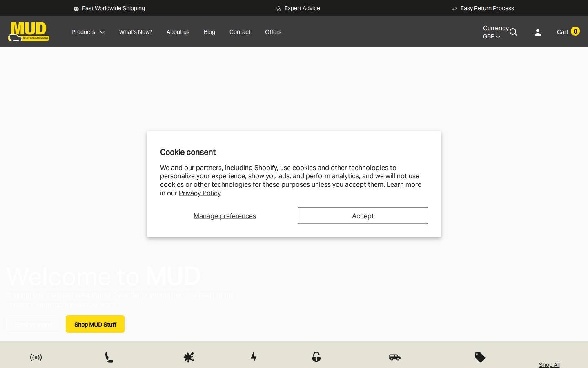The image size is (588, 368).
Task: Select the lightning bolt category icon
Action: tap(254, 357)
